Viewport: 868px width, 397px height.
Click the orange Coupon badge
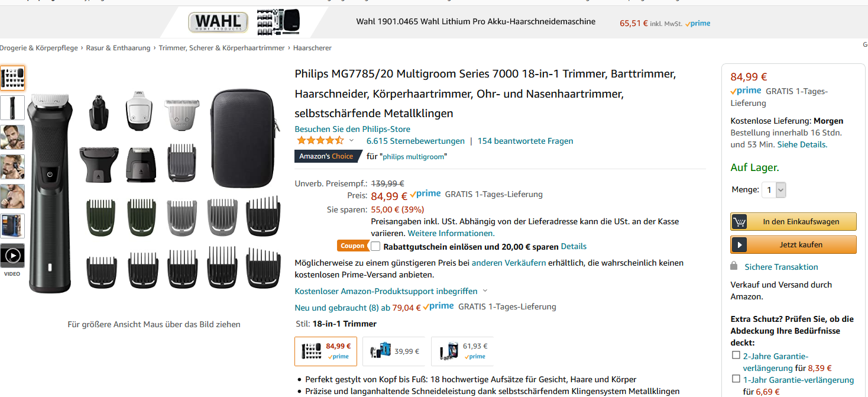pyautogui.click(x=352, y=246)
